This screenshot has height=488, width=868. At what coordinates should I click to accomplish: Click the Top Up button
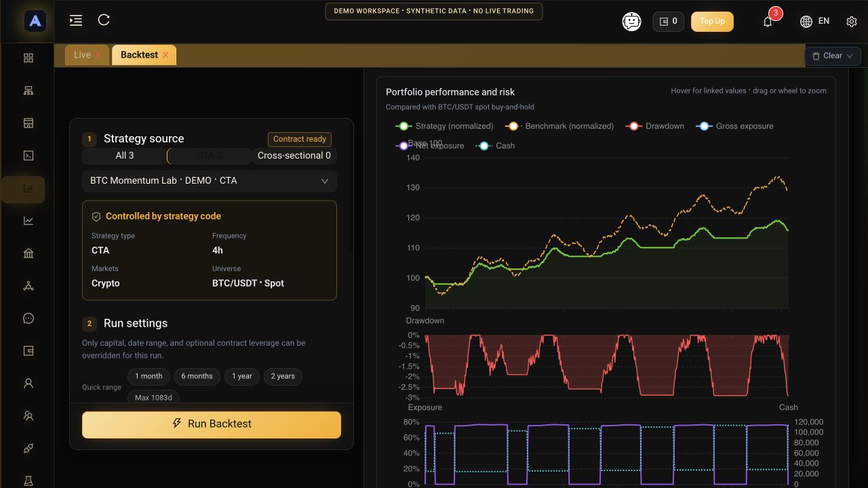[x=712, y=22]
